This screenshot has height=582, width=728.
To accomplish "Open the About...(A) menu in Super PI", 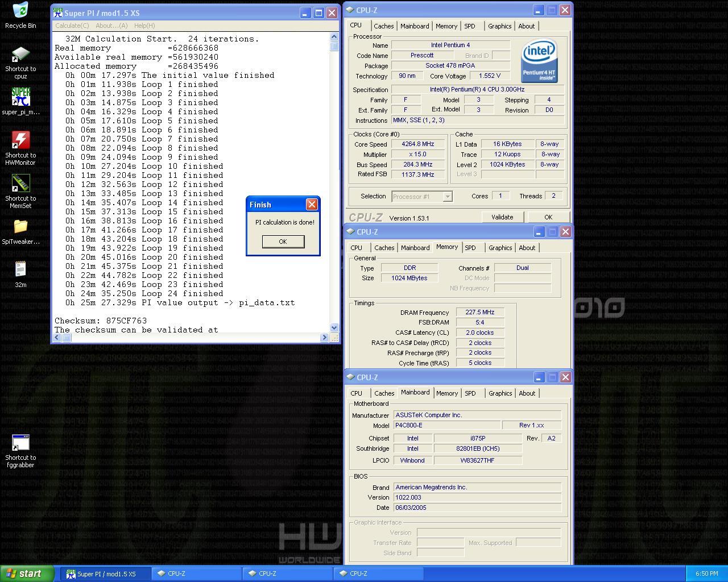I will tap(111, 26).
